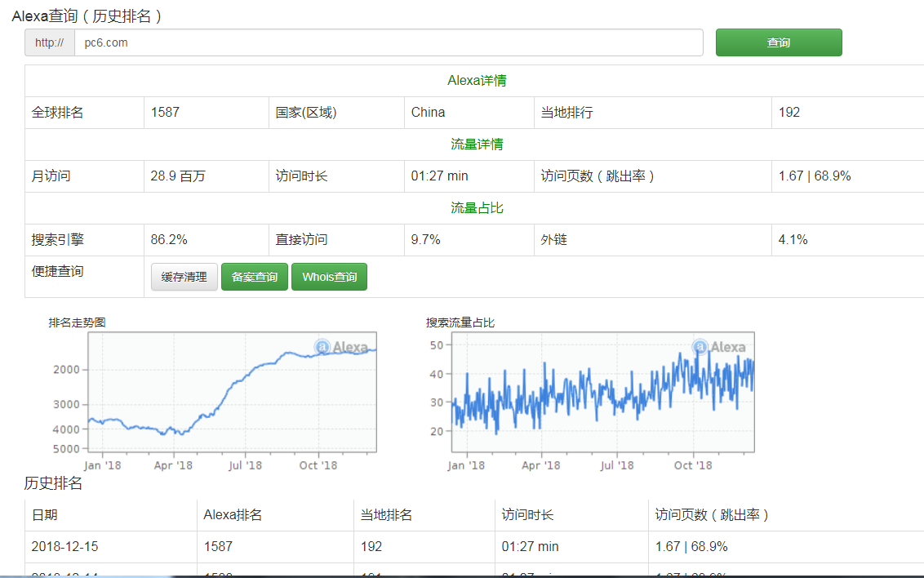Screen dimensions: 924x578
Task: Click the 缓存清理 cache clear button
Action: [184, 277]
